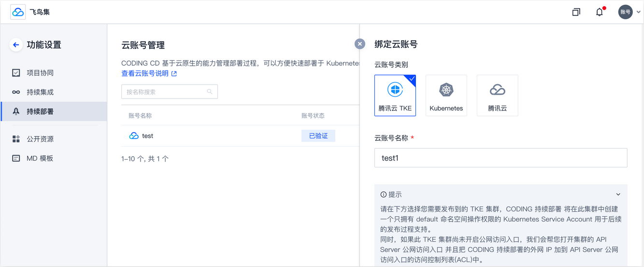This screenshot has width=644, height=267.
Task: Click the 1–10 个, 共 1 个 pagination text
Action: [145, 159]
